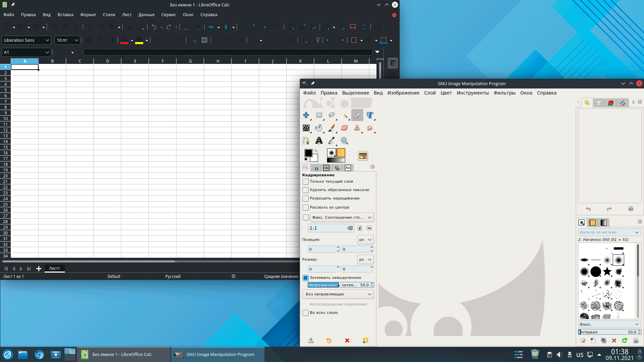Open the 'Данные' menu in Calc
The width and height of the screenshot is (644, 362).
146,15
